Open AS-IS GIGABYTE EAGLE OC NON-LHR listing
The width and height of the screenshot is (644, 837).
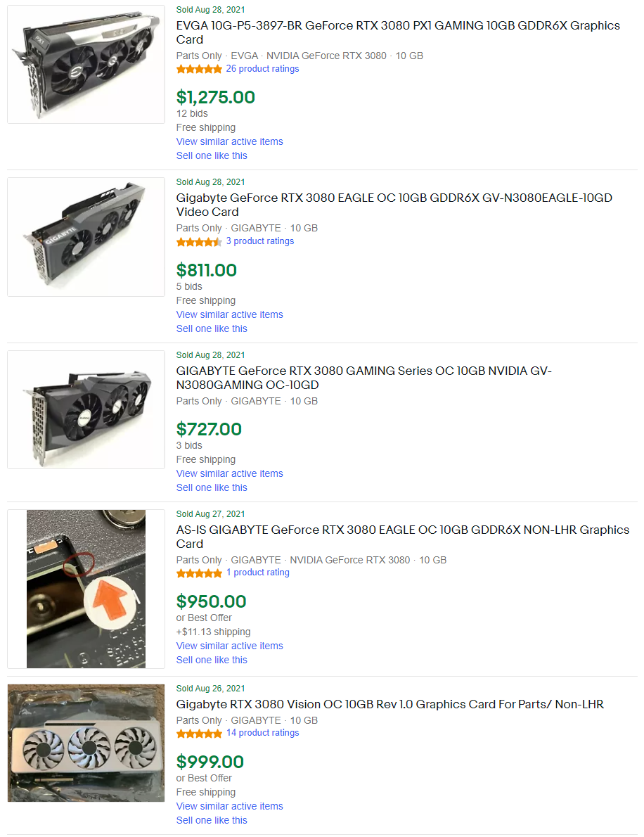coord(403,537)
